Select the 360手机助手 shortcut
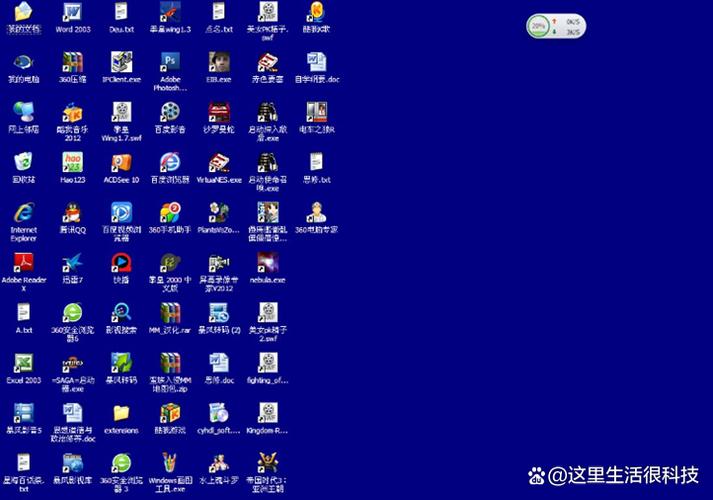The image size is (713, 500). (x=170, y=213)
